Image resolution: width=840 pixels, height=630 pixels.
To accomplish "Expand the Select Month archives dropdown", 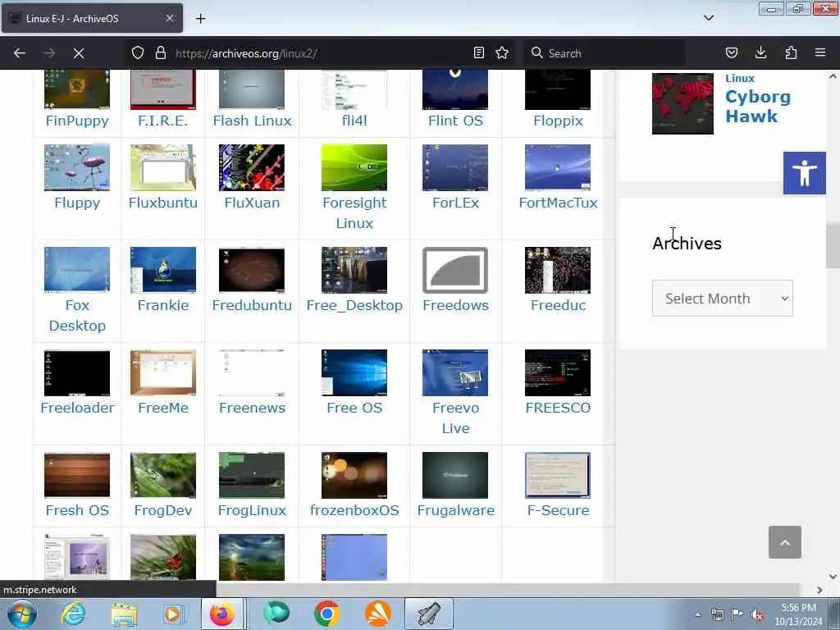I will point(722,299).
